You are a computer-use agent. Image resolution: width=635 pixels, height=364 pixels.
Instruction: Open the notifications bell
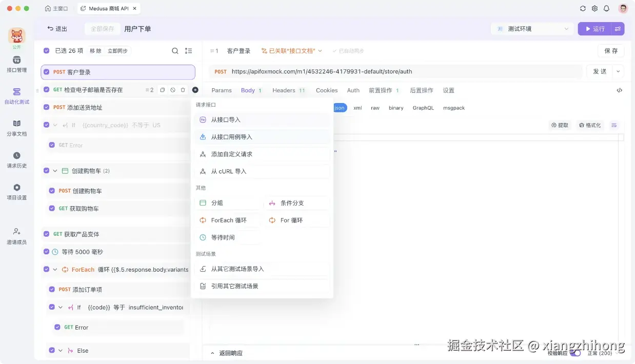tap(607, 9)
